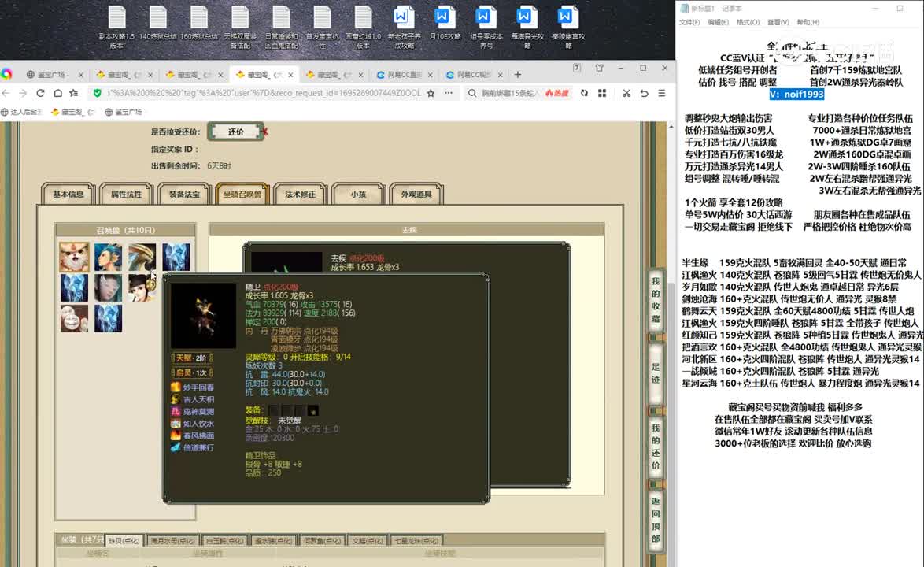Click 倍道兼行 skill icon in tooltip
924x567 pixels.
pos(176,447)
